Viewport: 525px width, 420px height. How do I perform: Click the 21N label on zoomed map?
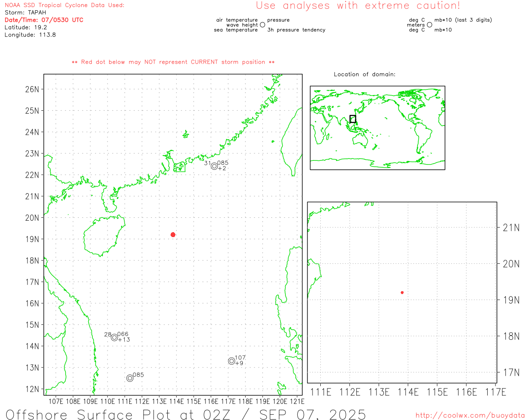511,228
